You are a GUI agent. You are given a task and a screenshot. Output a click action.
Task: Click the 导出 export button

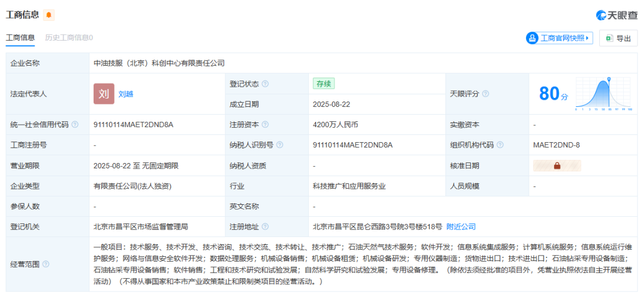click(618, 38)
